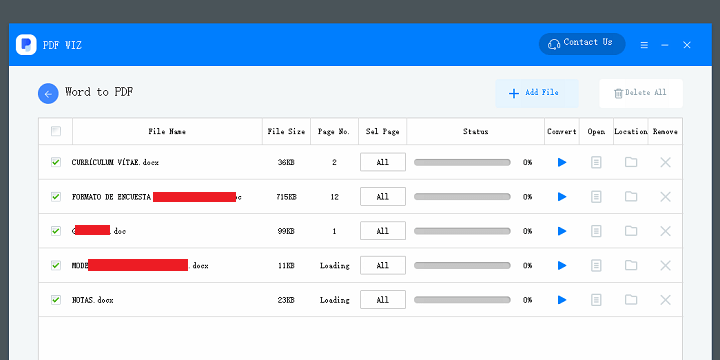Image resolution: width=720 pixels, height=360 pixels.
Task: Open Contact Us support button
Action: point(582,44)
